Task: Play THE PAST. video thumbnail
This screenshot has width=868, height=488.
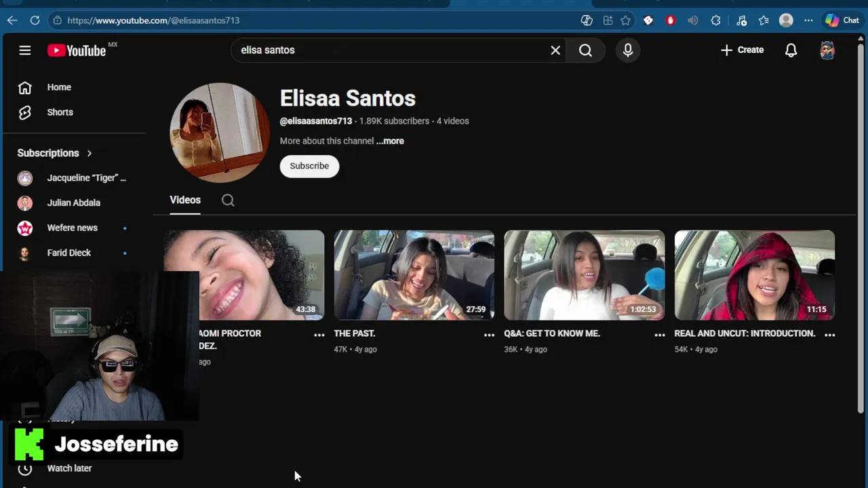Action: tap(414, 275)
